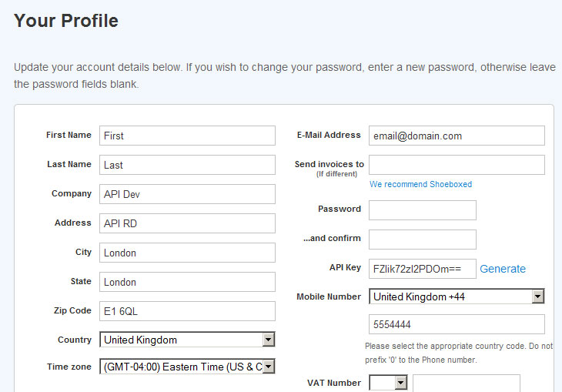Expand the VAT Number prefix dropdown
Image resolution: width=562 pixels, height=392 pixels.
point(388,383)
